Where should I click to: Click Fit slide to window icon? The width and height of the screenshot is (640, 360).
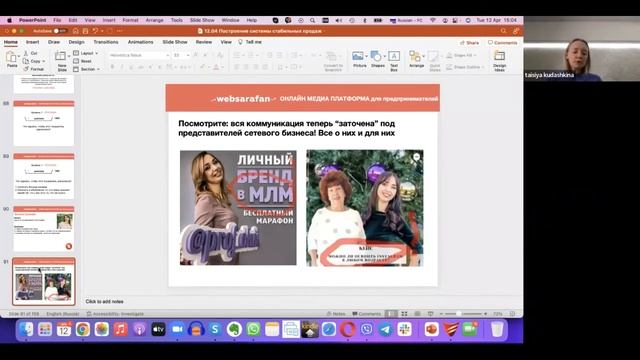(512, 314)
